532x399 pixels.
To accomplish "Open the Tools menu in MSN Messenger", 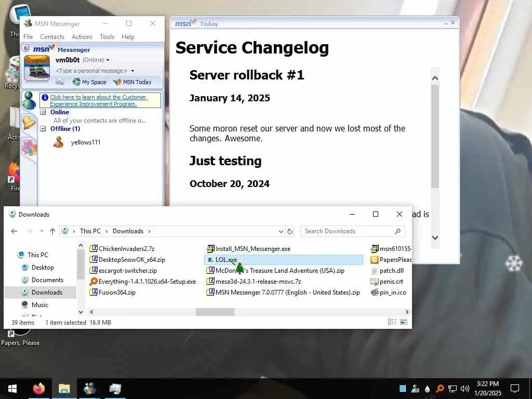I will (x=107, y=37).
